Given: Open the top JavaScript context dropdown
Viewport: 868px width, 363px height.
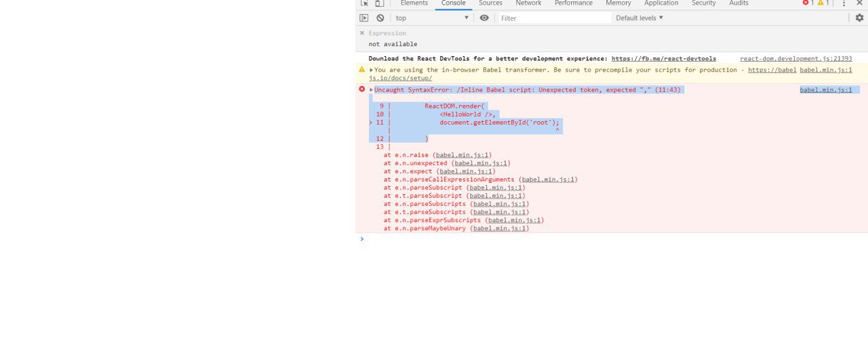Looking at the screenshot, I should [x=433, y=18].
